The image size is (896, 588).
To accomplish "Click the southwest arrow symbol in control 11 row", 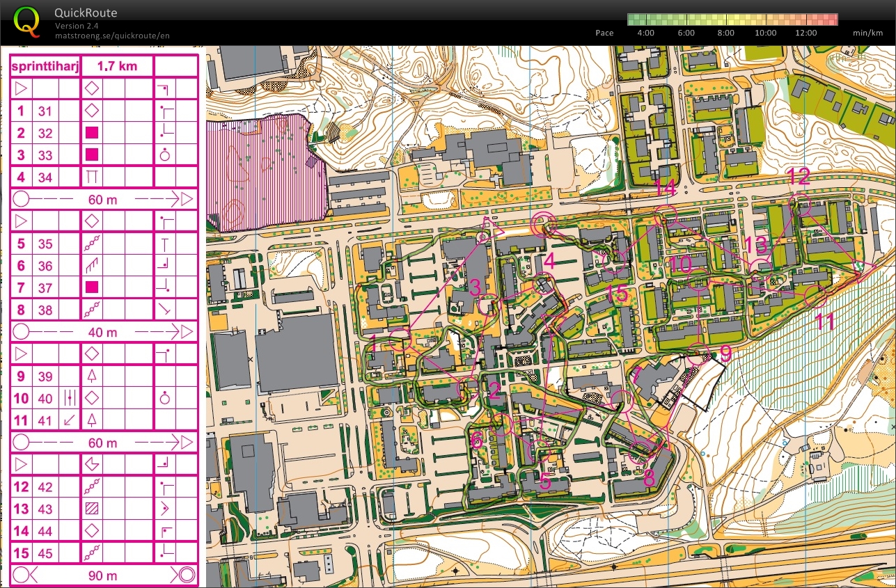I will point(70,420).
